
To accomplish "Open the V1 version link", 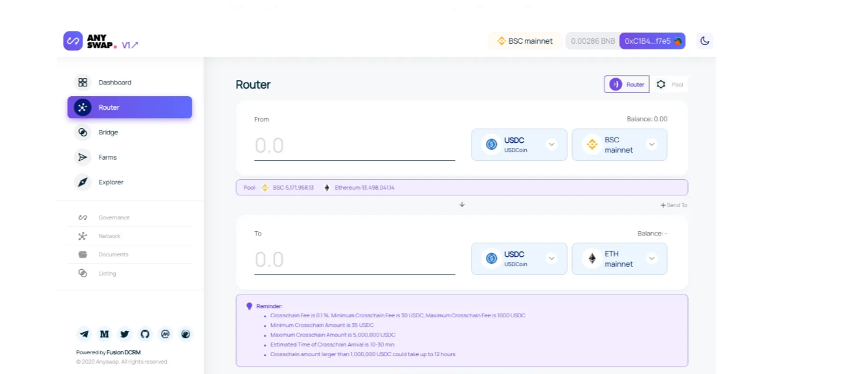I will click(x=130, y=45).
